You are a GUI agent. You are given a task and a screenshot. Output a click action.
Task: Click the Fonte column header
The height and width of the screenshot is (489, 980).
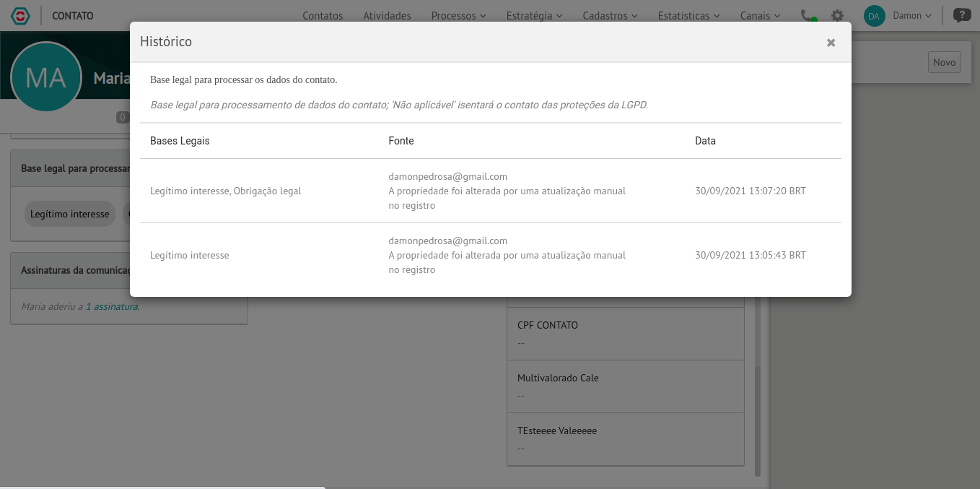click(401, 141)
